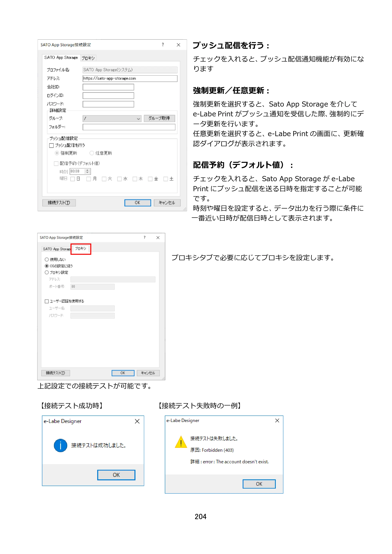Select the 任意更新 radio button
The height and width of the screenshot is (554, 392).
tap(92, 153)
